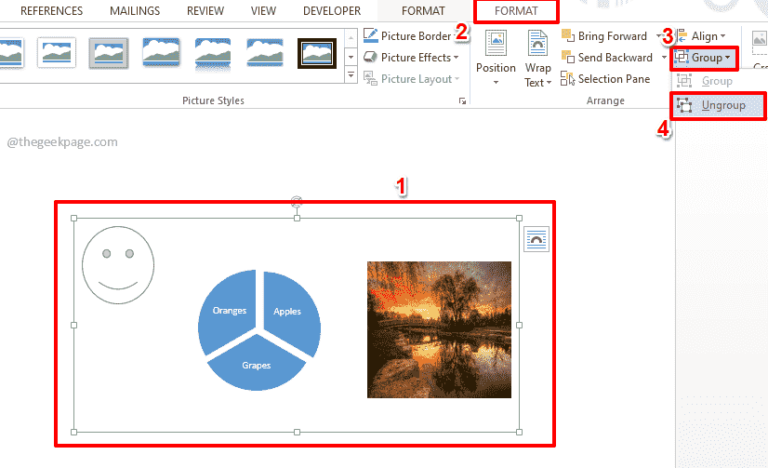Expand the Send Backward dropdown arrow

click(x=664, y=57)
